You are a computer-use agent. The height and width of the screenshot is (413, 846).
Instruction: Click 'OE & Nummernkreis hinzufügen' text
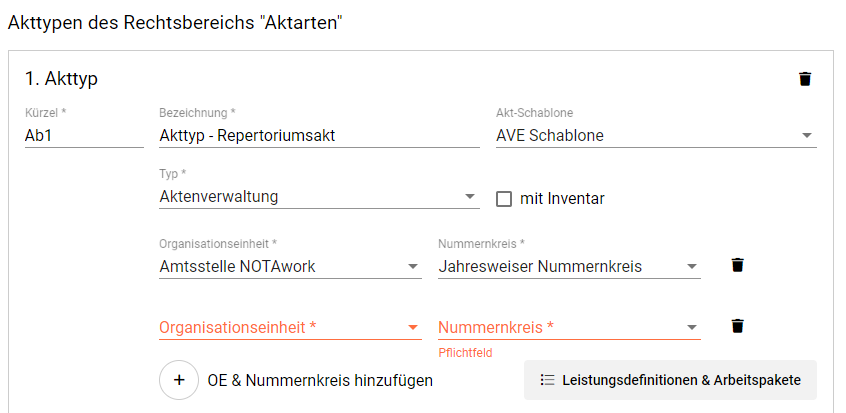[320, 381]
